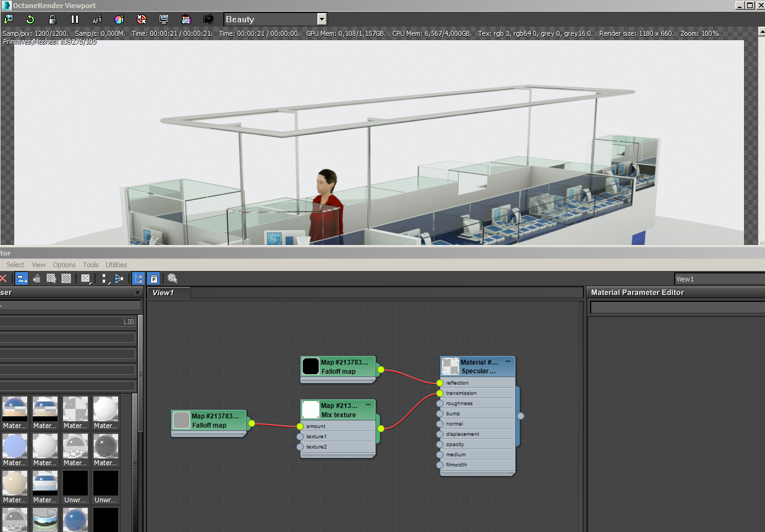Click the select by material icon

(x=173, y=279)
